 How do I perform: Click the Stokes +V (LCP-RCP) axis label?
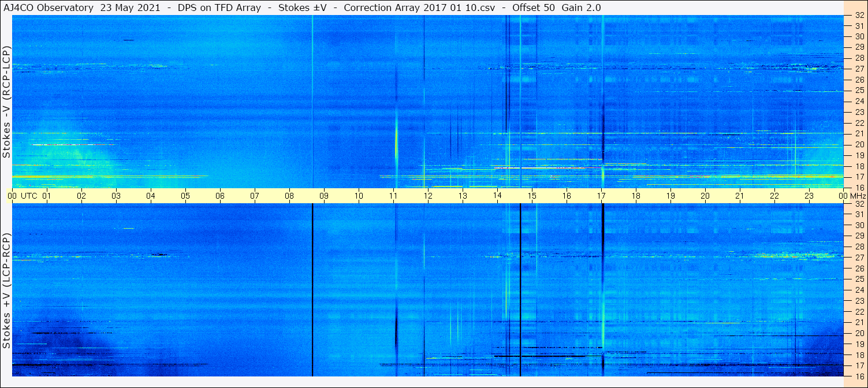(x=6, y=291)
